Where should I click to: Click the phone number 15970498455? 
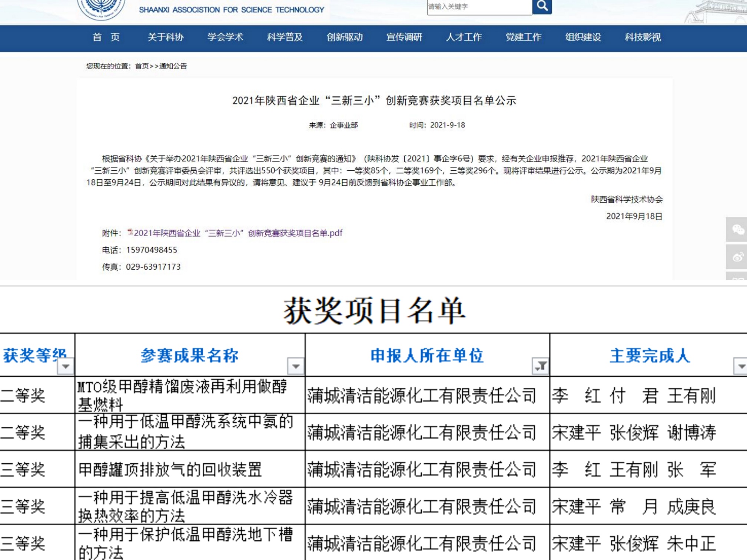152,250
